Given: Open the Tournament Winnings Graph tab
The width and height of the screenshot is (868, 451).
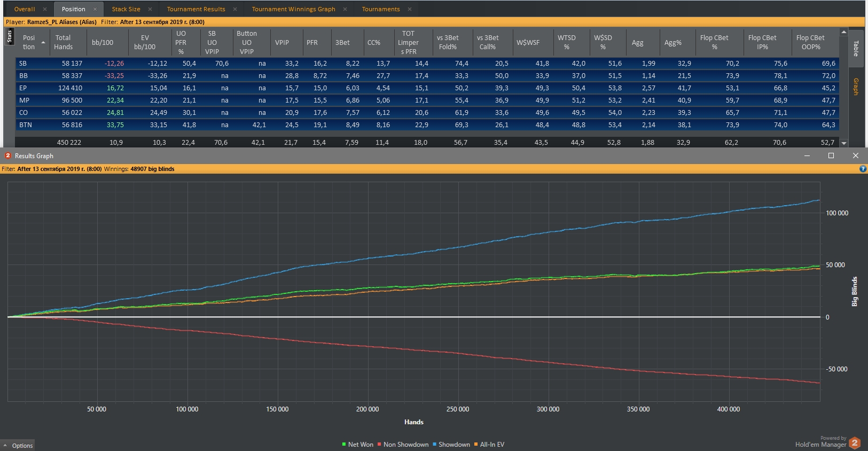Looking at the screenshot, I should (x=294, y=9).
